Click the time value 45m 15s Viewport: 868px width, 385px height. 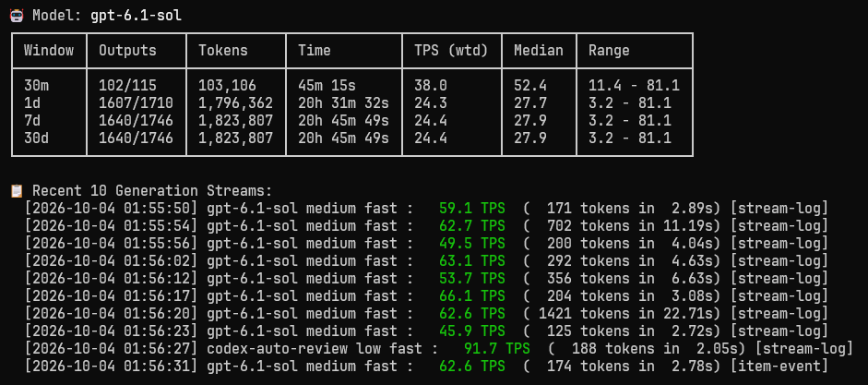pyautogui.click(x=327, y=86)
